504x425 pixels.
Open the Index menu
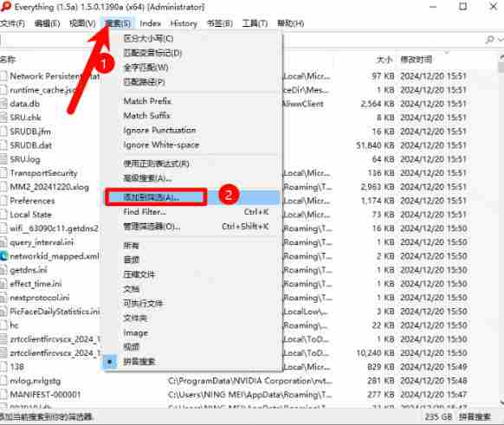[x=150, y=23]
